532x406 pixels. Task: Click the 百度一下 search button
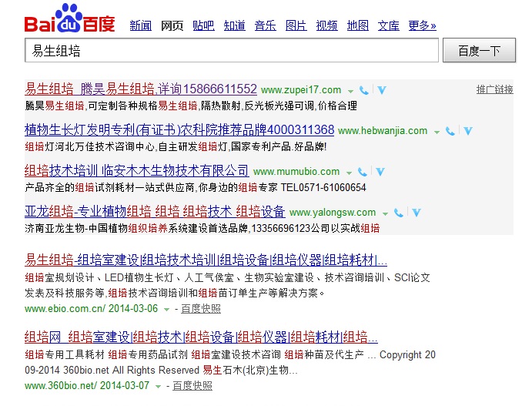[479, 50]
